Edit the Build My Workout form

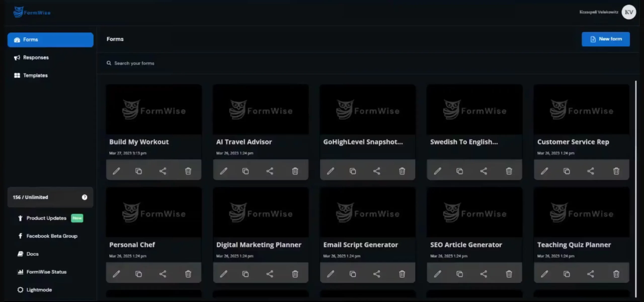click(116, 171)
